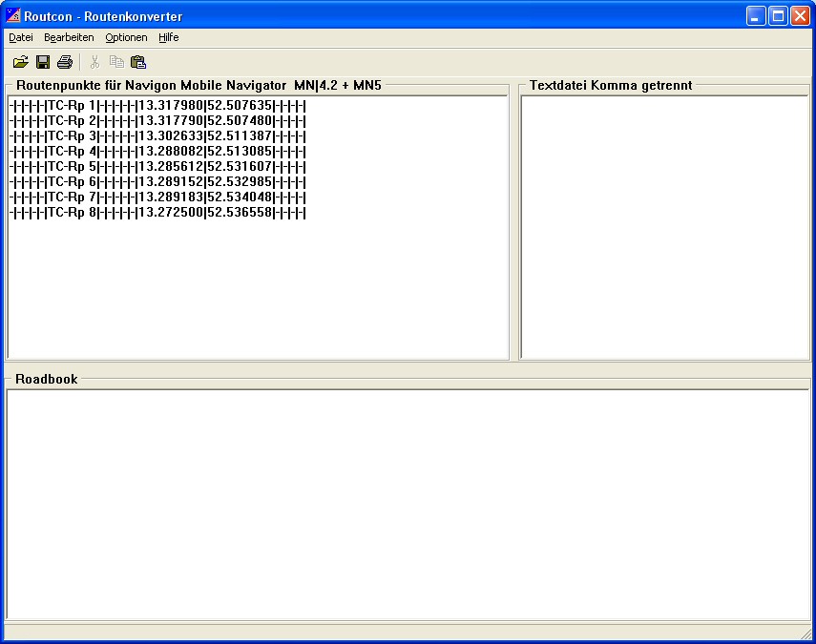Open the Bearbeiten menu
The height and width of the screenshot is (644, 816).
pos(69,37)
